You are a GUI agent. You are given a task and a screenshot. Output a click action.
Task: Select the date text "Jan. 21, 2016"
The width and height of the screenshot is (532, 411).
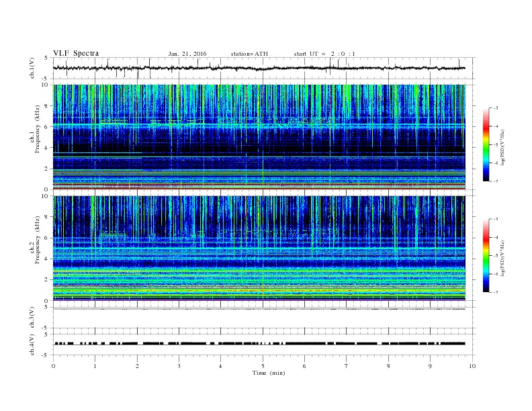187,54
